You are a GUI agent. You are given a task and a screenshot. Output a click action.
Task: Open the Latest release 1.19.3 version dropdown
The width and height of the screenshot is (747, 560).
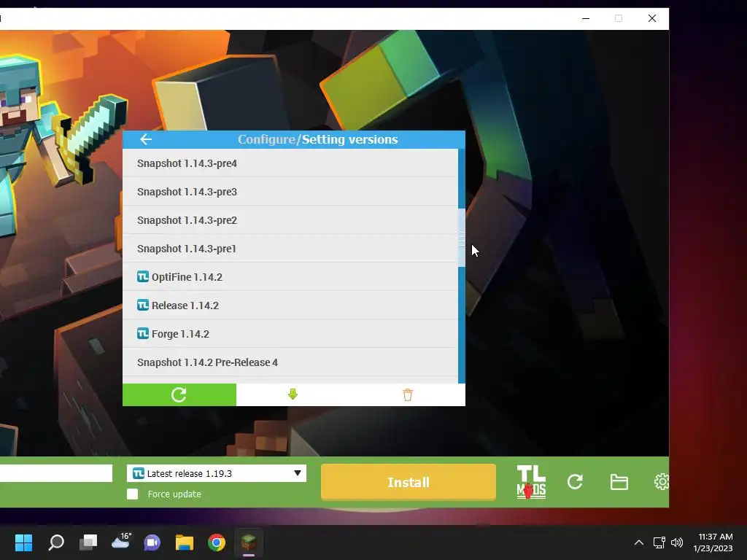pos(217,473)
